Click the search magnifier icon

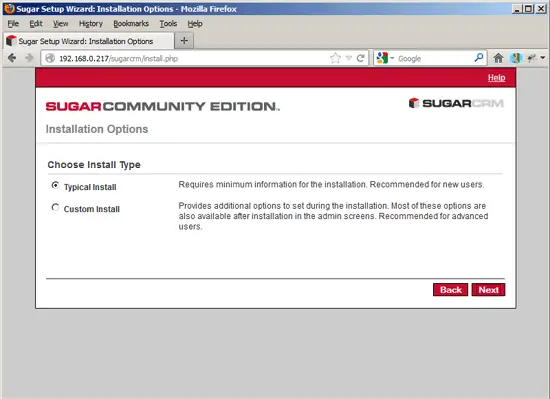pos(479,58)
